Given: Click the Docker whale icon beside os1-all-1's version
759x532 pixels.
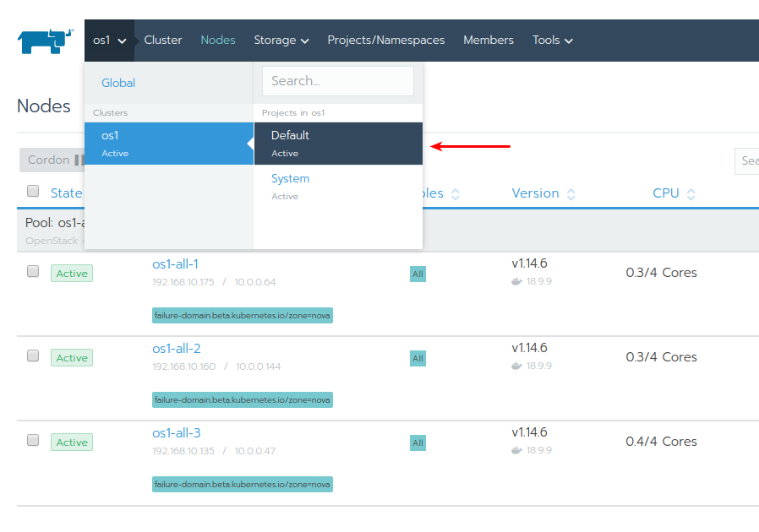Looking at the screenshot, I should click(x=515, y=281).
